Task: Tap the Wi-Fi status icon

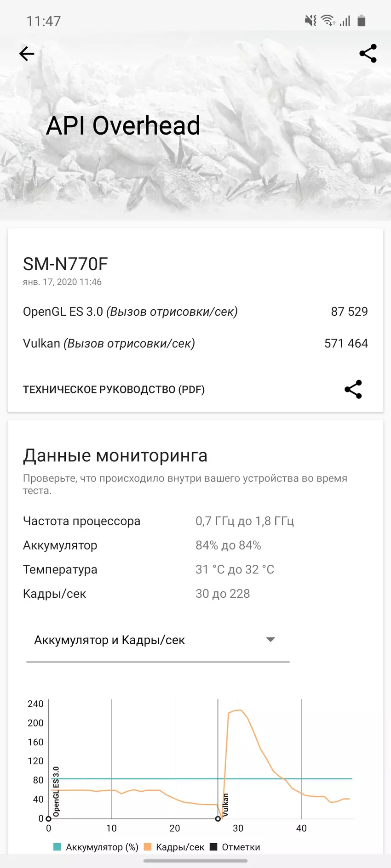Action: 328,21
